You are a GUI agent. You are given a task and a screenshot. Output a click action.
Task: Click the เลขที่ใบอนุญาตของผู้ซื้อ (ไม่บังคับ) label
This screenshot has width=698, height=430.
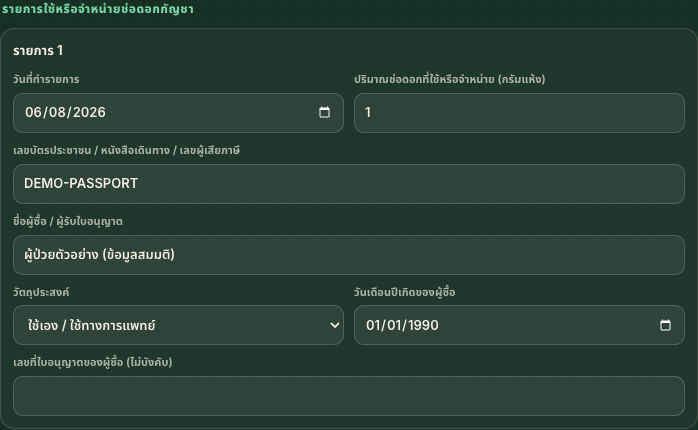pos(93,362)
